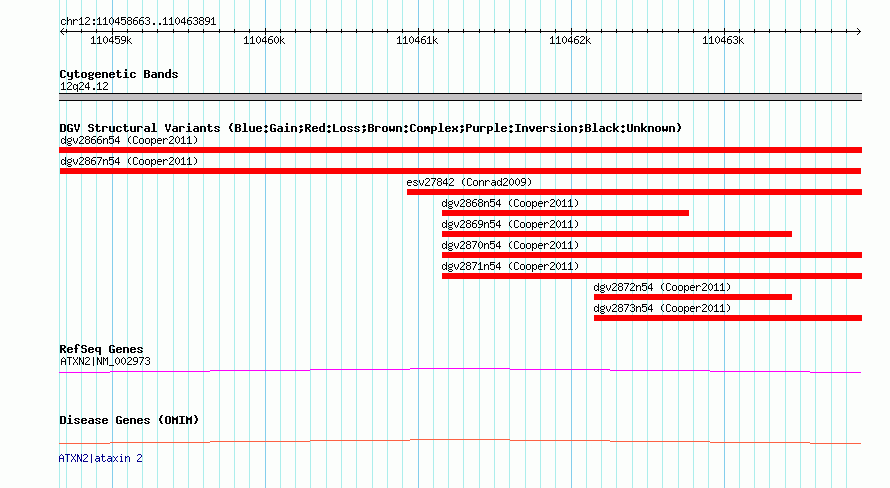Click the 110459k ruler tick label

click(111, 40)
